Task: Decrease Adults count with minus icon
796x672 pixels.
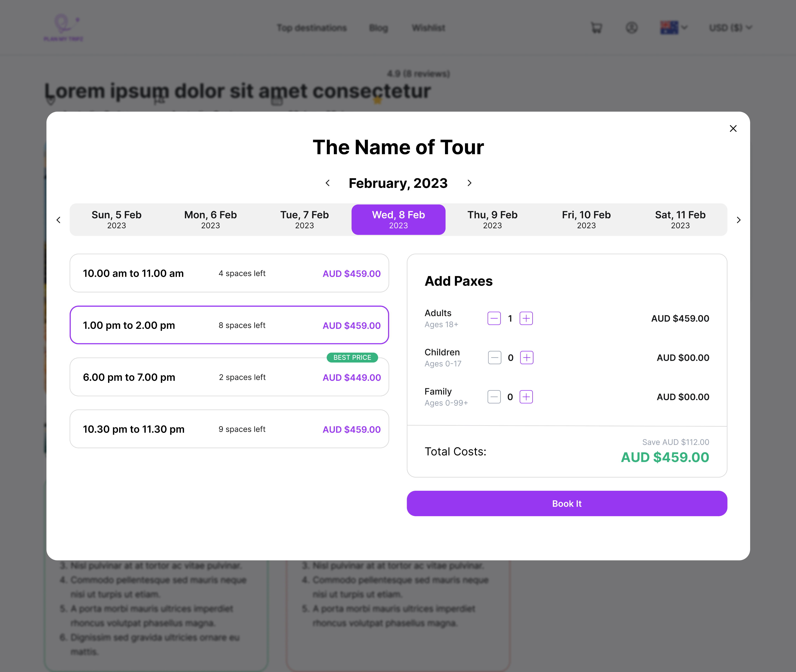Action: (x=494, y=318)
